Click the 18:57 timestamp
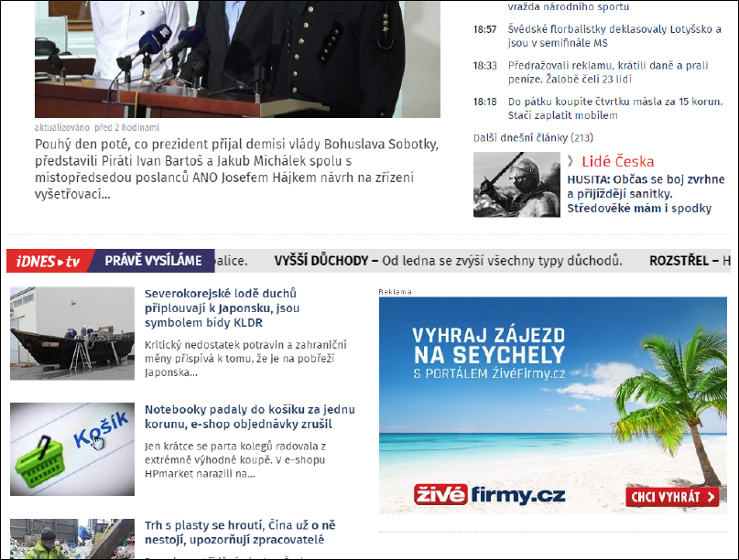Image resolution: width=739 pixels, height=560 pixels. 484,29
